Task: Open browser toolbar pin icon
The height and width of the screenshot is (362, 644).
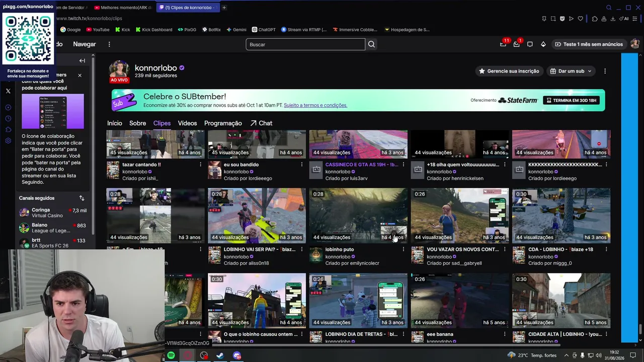Action: [x=544, y=19]
